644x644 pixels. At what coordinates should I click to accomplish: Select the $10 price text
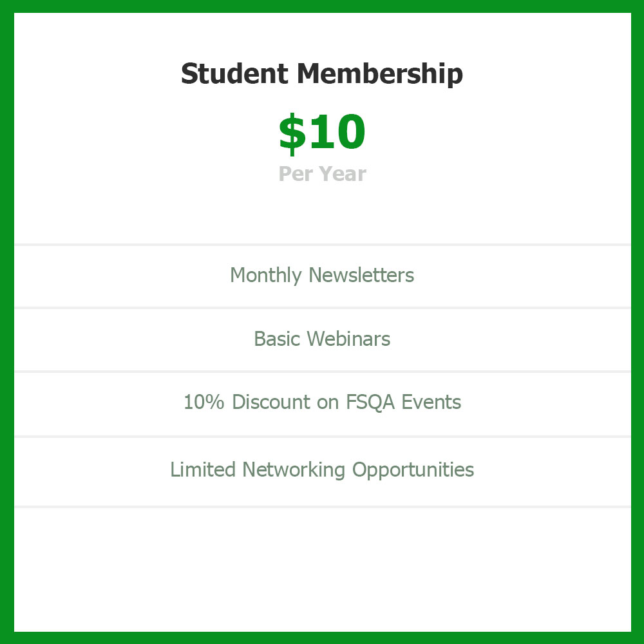point(322,133)
